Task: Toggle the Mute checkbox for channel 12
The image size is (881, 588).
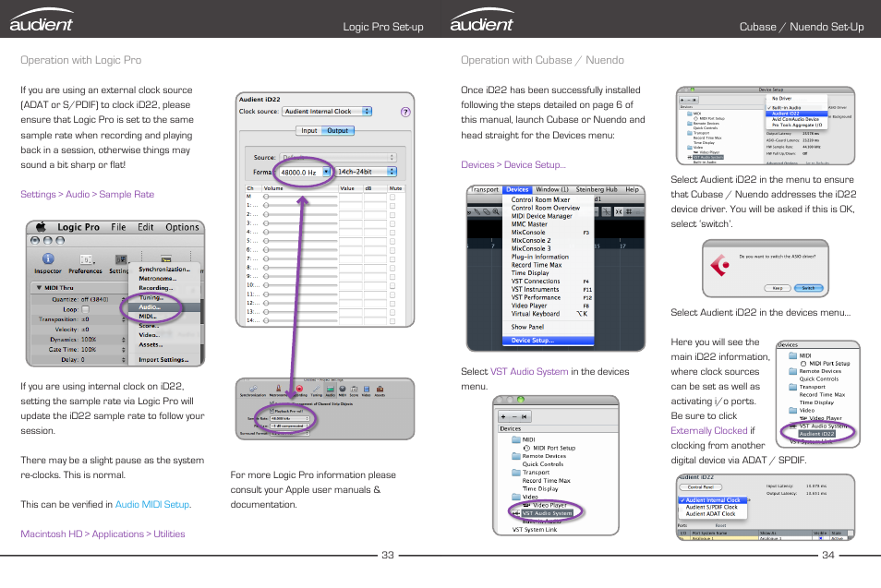Action: 392,303
